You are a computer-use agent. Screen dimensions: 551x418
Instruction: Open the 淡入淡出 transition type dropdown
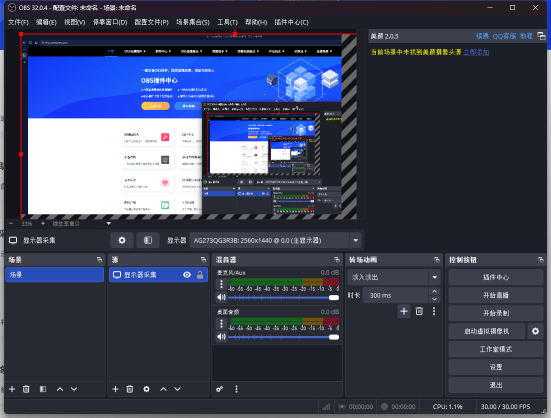click(394, 277)
